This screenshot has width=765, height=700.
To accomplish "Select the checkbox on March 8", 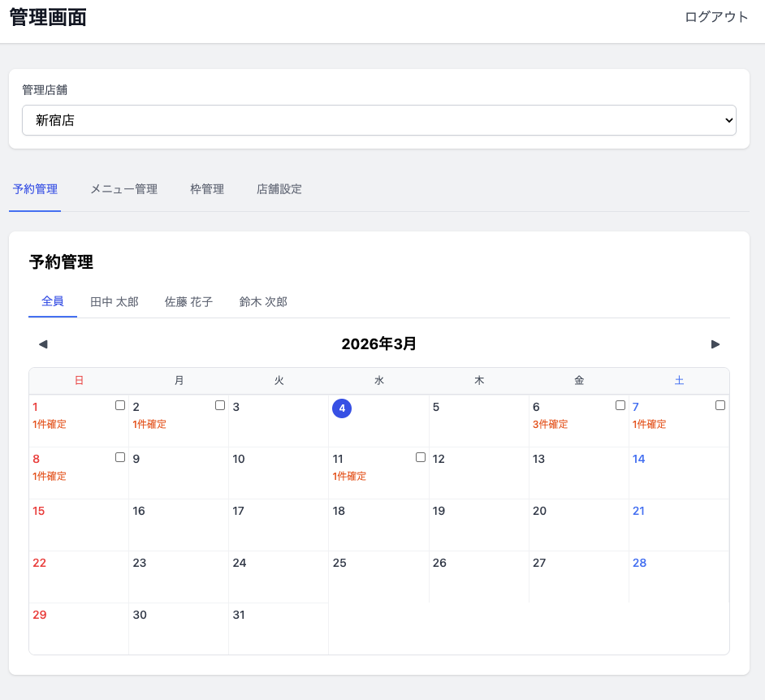I will click(x=120, y=457).
